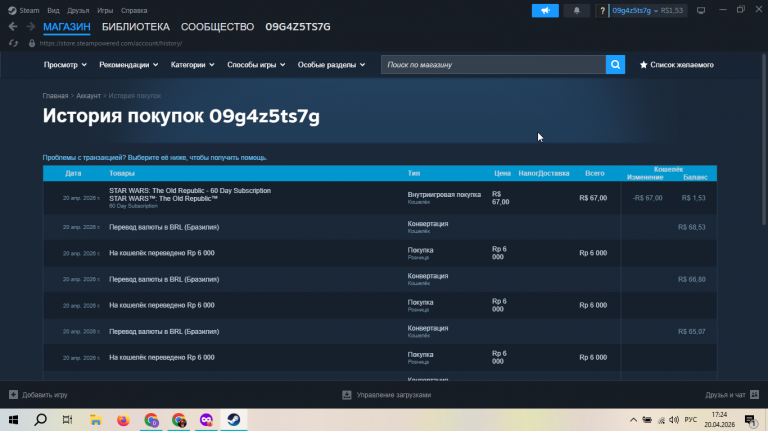
Task: Focus the Поиск по магазину field
Action: pyautogui.click(x=493, y=65)
